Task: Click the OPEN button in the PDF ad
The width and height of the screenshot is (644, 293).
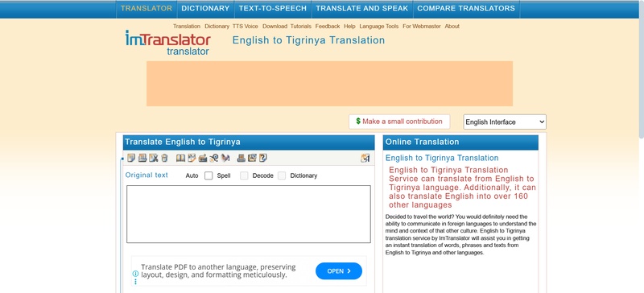Action: pos(339,271)
